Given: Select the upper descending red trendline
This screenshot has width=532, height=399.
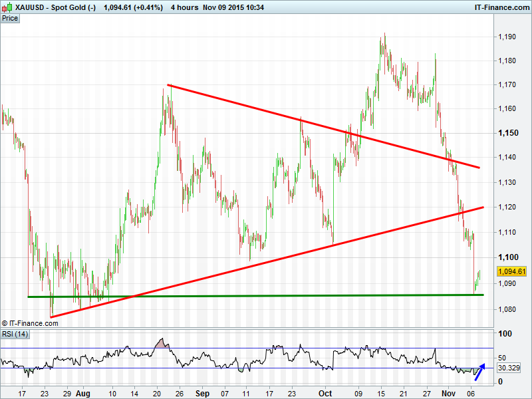Looking at the screenshot, I should tap(319, 125).
